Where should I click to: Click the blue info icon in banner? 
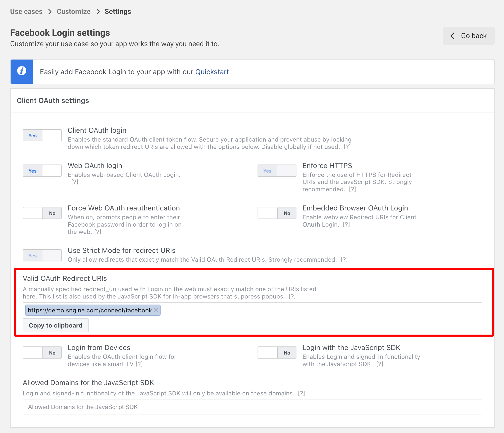click(22, 71)
